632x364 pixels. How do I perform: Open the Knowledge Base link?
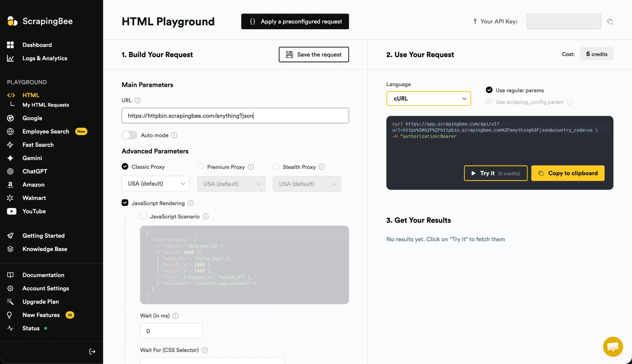[45, 249]
